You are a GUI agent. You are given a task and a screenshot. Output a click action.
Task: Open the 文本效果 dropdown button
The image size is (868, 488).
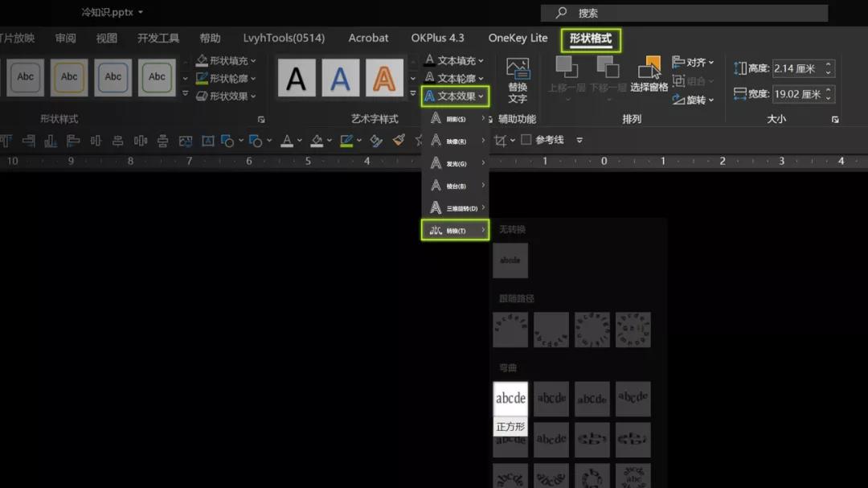pos(454,96)
